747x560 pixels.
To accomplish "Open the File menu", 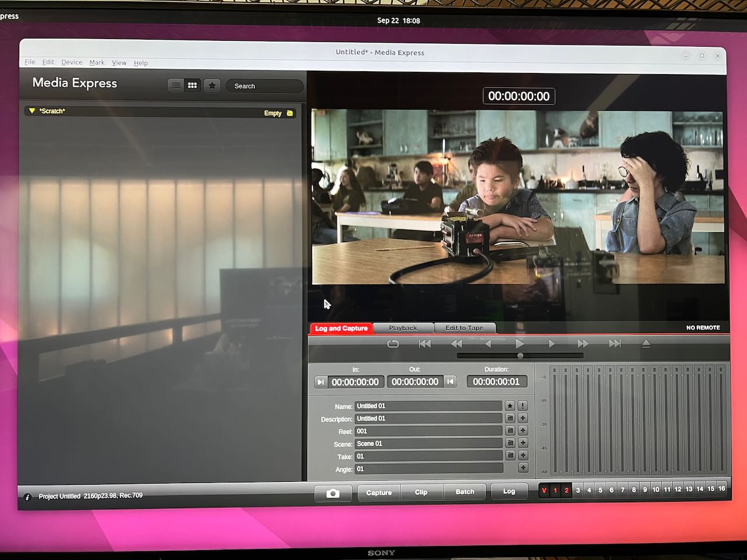I will point(30,62).
